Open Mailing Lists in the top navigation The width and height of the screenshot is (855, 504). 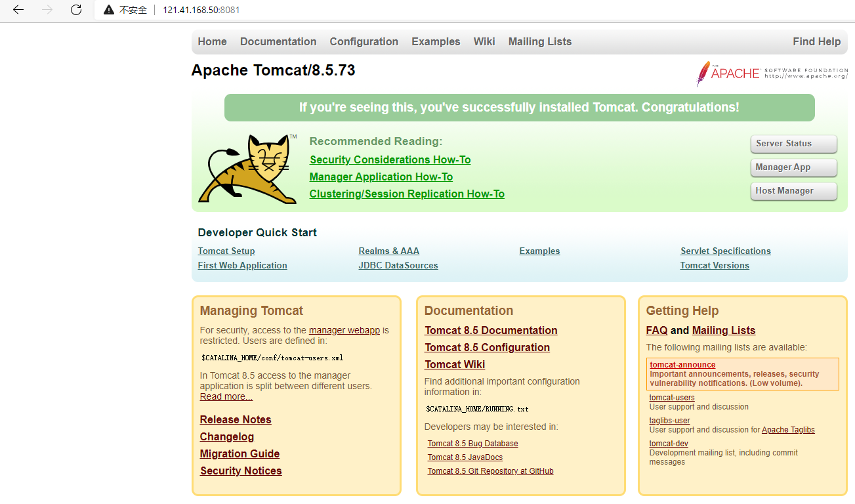[x=540, y=41]
